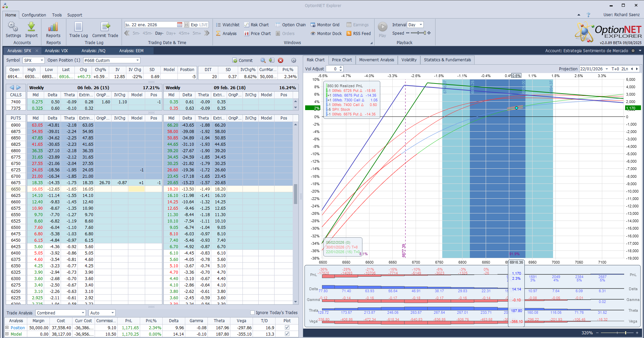Open the Monitor Dock window

click(x=326, y=33)
